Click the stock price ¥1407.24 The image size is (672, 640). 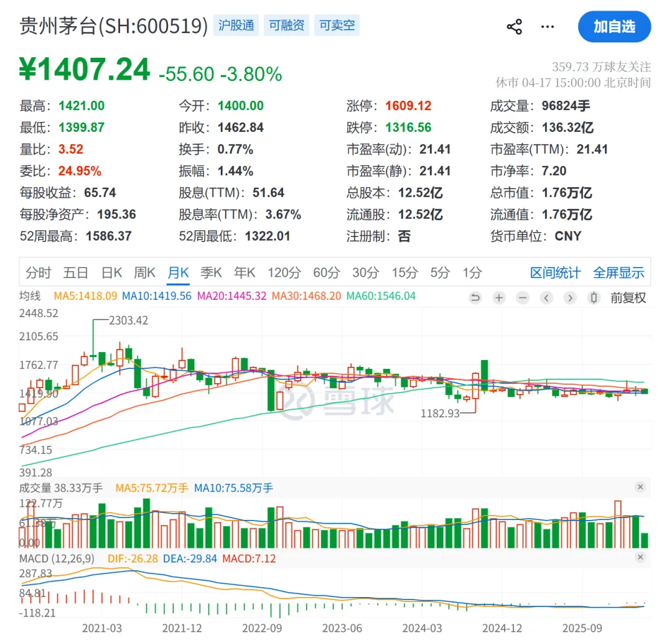(x=85, y=70)
